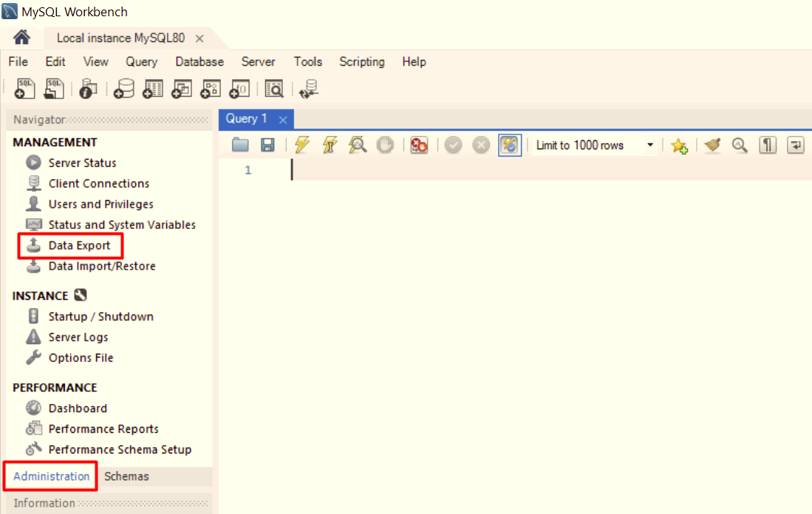The width and height of the screenshot is (812, 514).
Task: Open the Tools menu
Action: [308, 61]
